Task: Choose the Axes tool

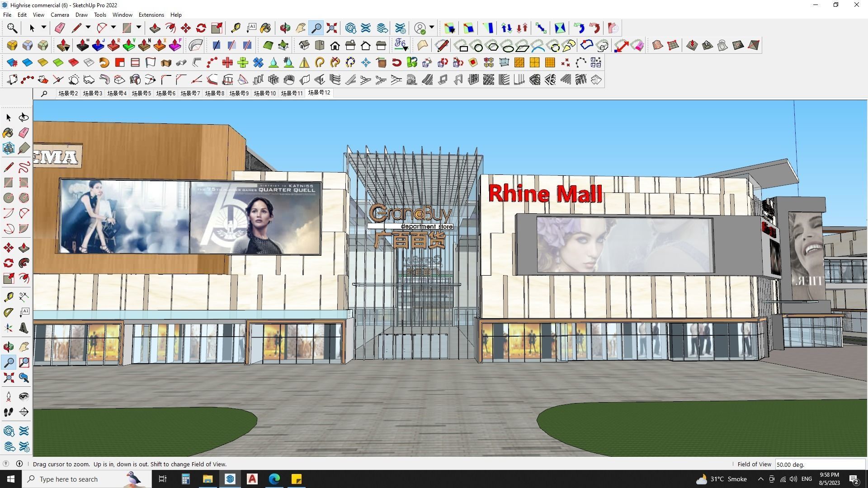Action: pyautogui.click(x=8, y=328)
